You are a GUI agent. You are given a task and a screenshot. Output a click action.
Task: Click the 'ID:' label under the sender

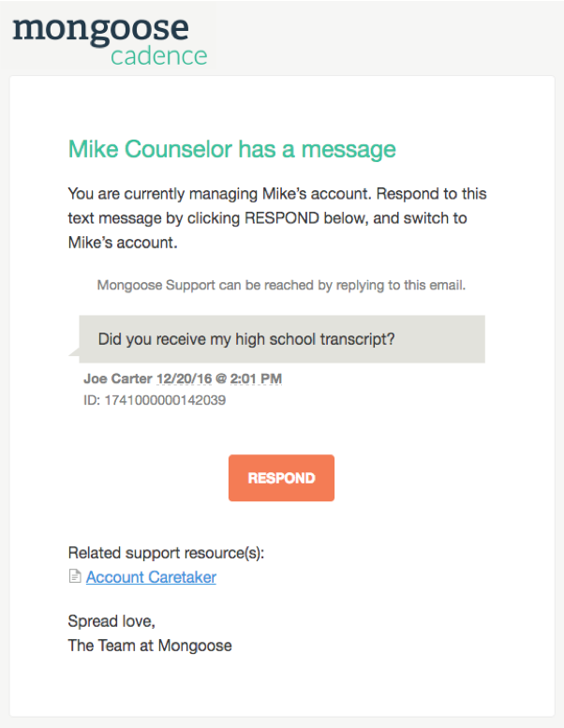(x=93, y=400)
